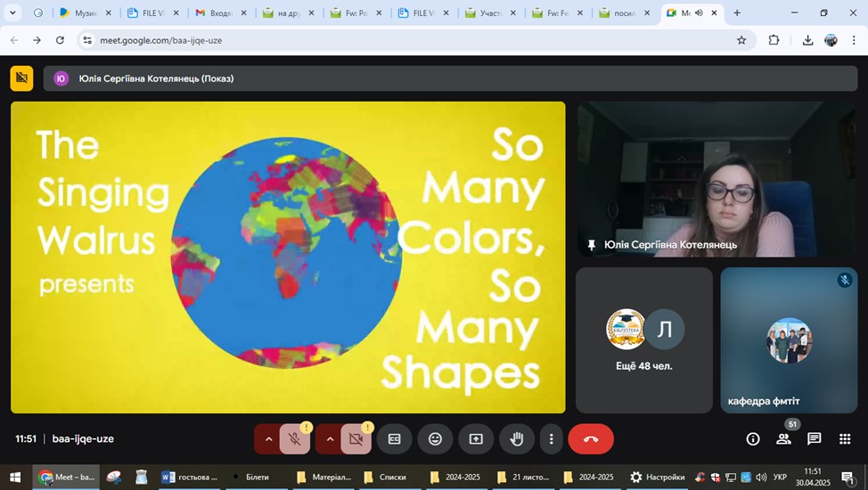Click the yellow presentation-off icon
This screenshot has width=868, height=490.
(x=21, y=78)
